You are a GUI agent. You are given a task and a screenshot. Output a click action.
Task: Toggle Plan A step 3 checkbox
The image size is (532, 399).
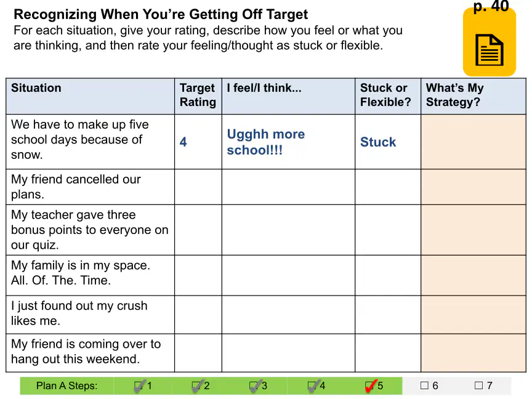point(254,386)
